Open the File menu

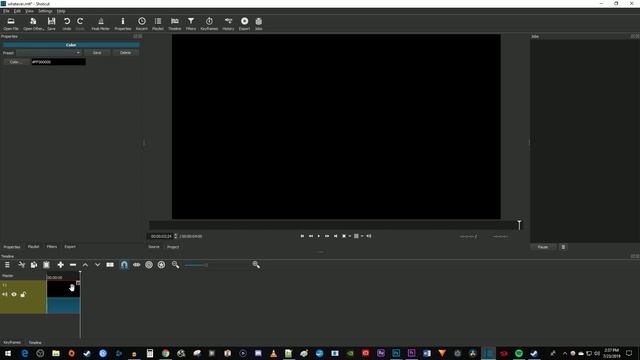point(6,11)
